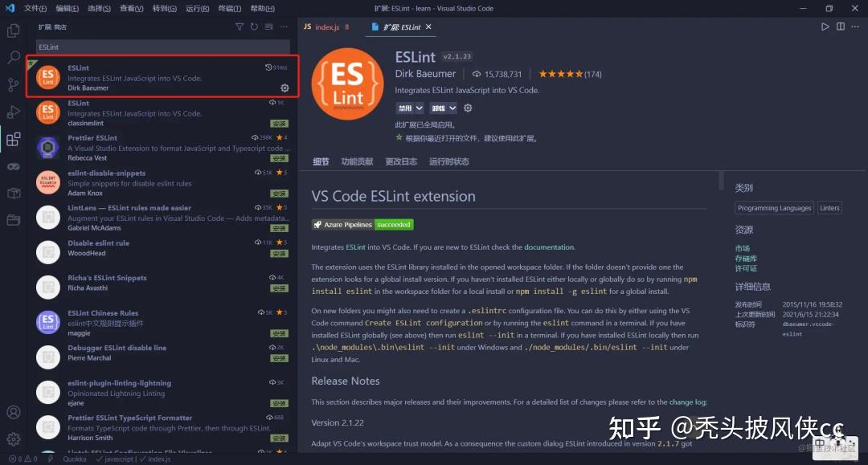Click the filter extensions icon
The image size is (868, 465).
coord(240,27)
